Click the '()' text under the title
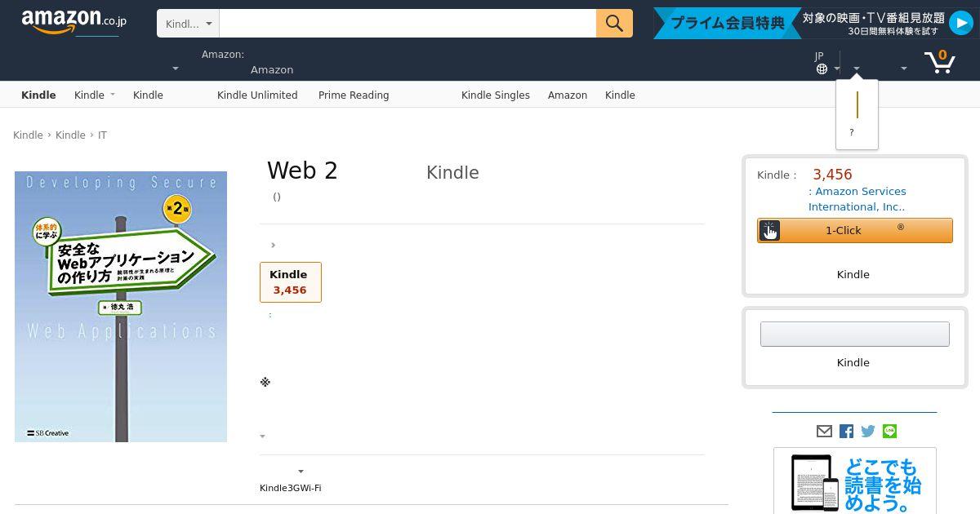Screen dimensions: 980x514 point(277,197)
